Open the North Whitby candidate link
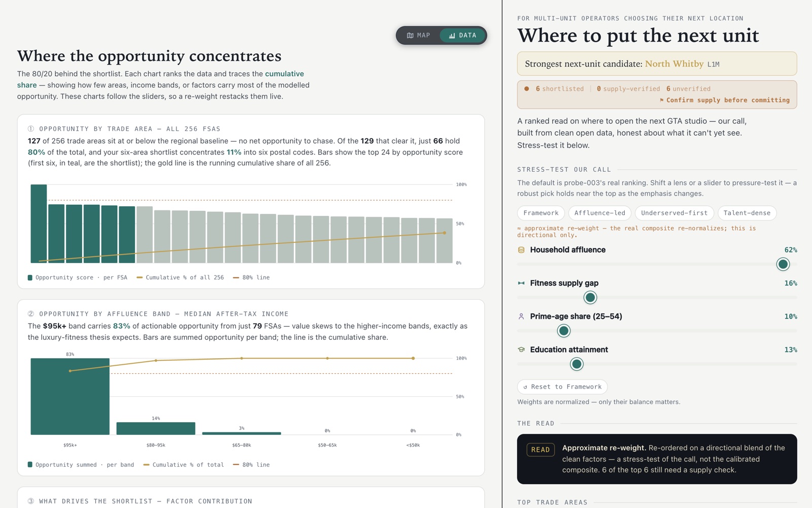The image size is (812, 508). pyautogui.click(x=674, y=63)
